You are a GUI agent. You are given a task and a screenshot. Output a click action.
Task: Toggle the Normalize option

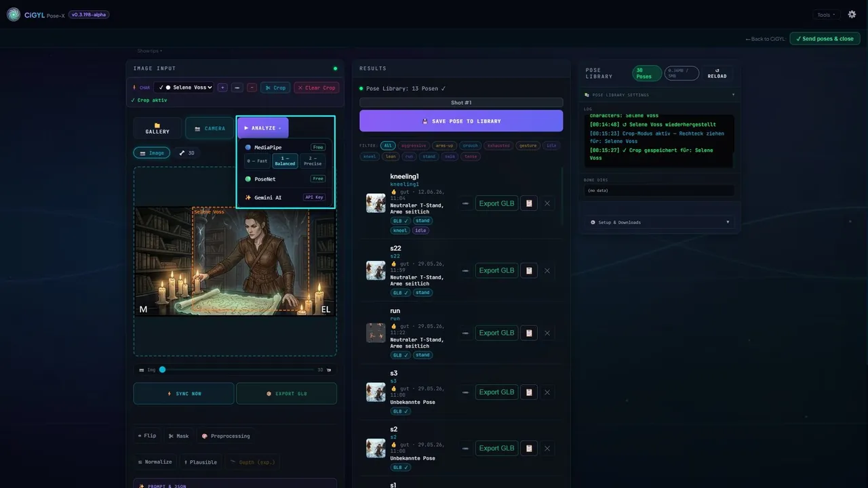[x=155, y=462]
